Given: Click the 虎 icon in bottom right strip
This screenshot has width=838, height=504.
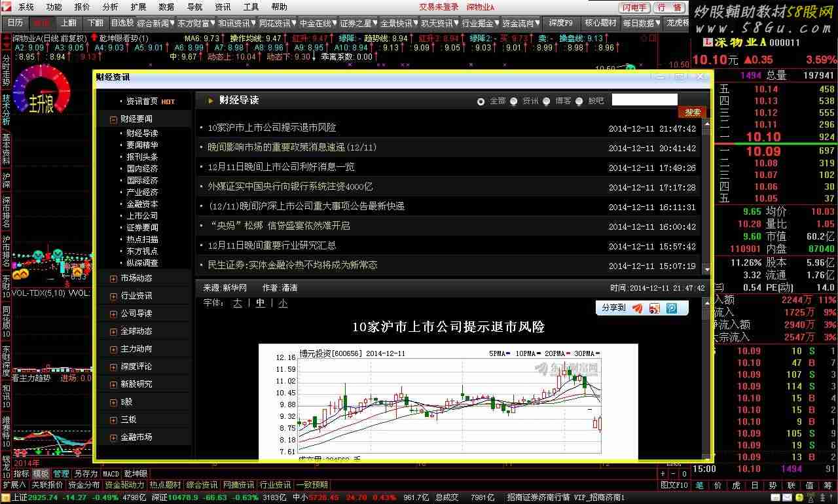Looking at the screenshot, I should click(x=736, y=485).
